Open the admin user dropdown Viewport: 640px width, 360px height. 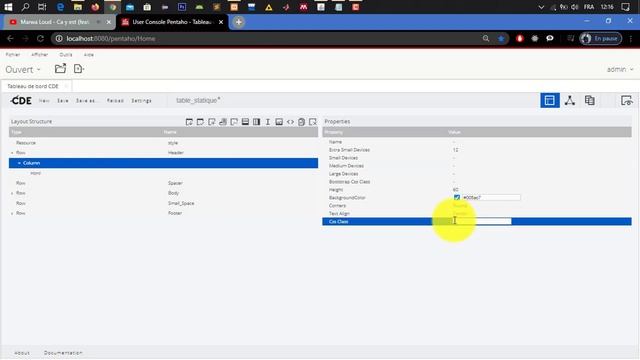[620, 69]
